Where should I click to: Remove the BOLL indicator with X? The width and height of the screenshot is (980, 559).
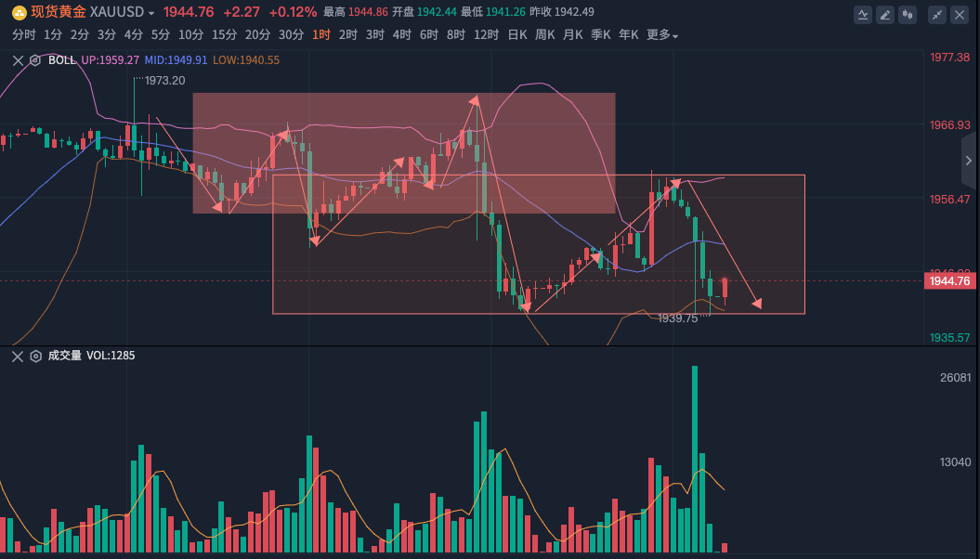click(x=18, y=60)
